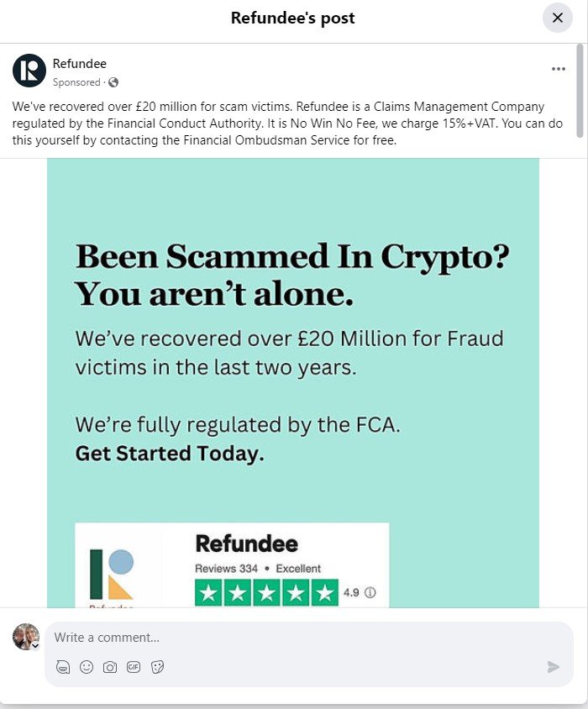The height and width of the screenshot is (709, 588).
Task: Click the Refundee profile logo avatar
Action: point(29,71)
